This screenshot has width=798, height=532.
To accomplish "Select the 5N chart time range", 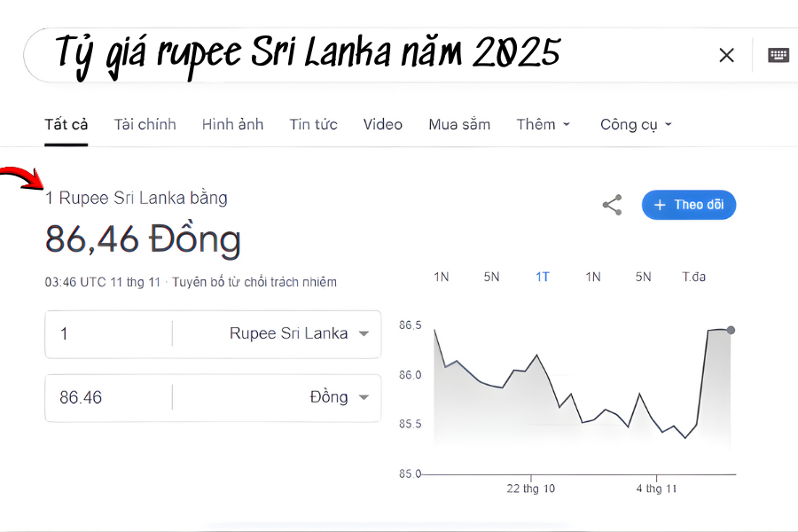I will (491, 277).
